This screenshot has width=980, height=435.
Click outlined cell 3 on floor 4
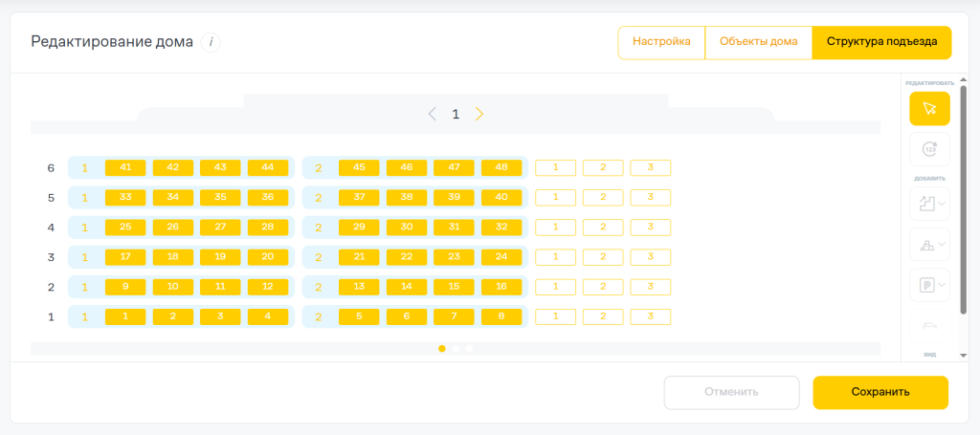pyautogui.click(x=651, y=228)
